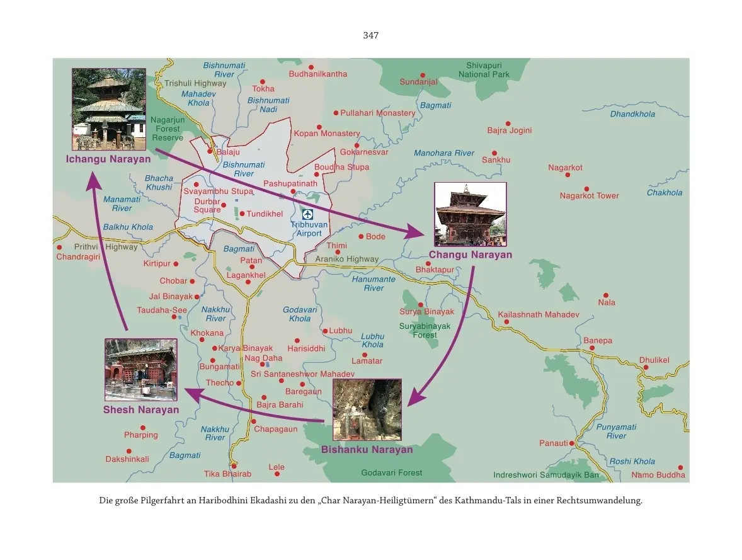
Task: Click the Lubhu place label
Action: coord(340,331)
